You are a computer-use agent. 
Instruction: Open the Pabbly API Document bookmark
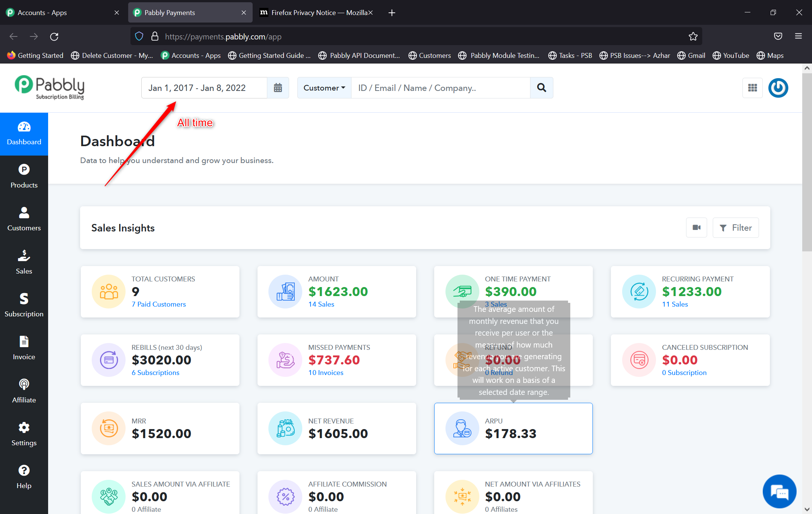(x=359, y=56)
